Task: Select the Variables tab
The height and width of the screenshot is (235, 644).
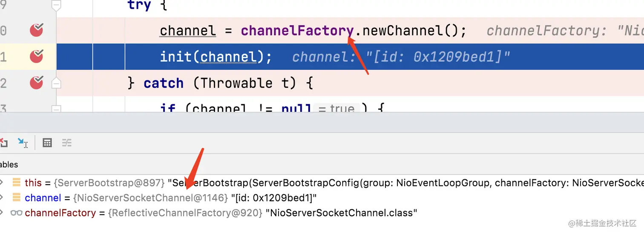Action: click(x=9, y=164)
